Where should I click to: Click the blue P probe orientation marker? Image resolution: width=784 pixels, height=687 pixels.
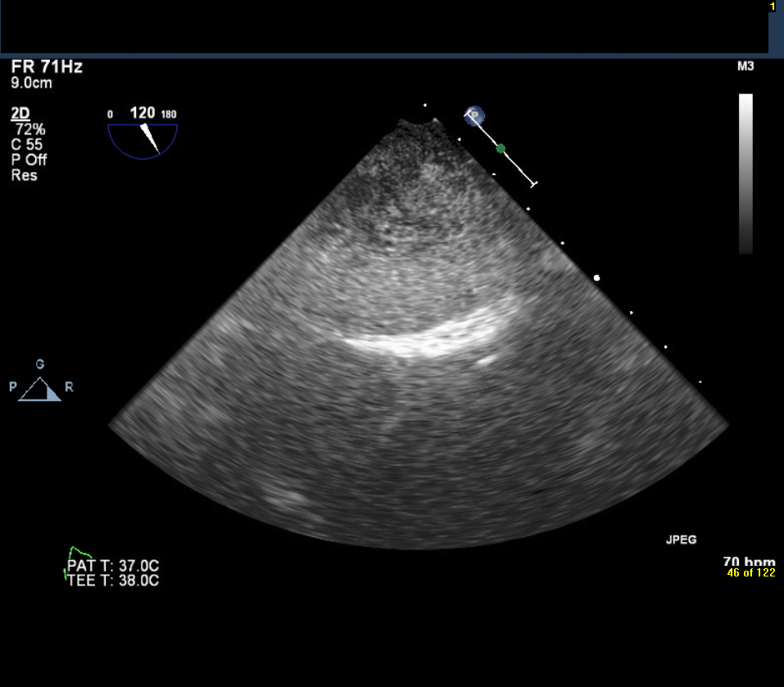click(x=474, y=115)
